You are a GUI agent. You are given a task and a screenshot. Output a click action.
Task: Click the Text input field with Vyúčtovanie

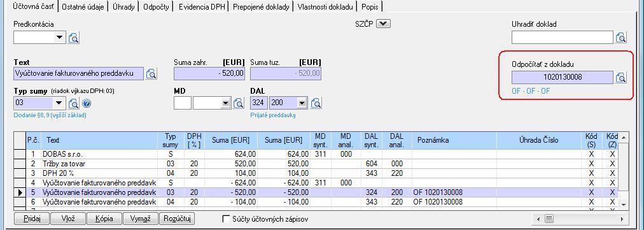pyautogui.click(x=79, y=74)
